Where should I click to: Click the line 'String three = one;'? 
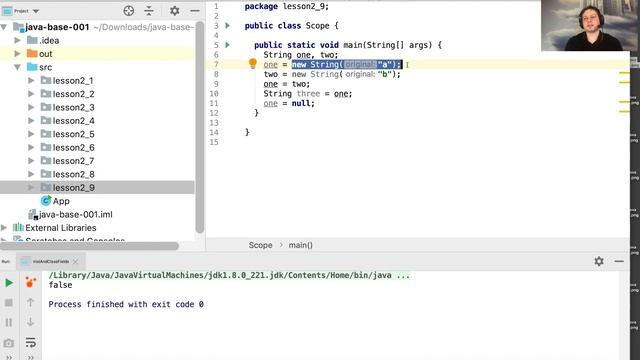pos(308,94)
